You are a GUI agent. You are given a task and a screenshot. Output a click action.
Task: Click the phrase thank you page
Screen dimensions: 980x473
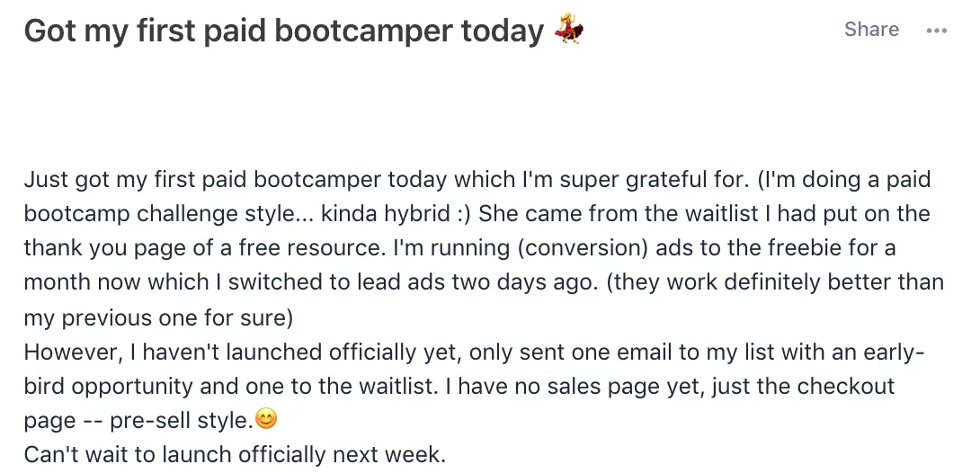point(107,249)
